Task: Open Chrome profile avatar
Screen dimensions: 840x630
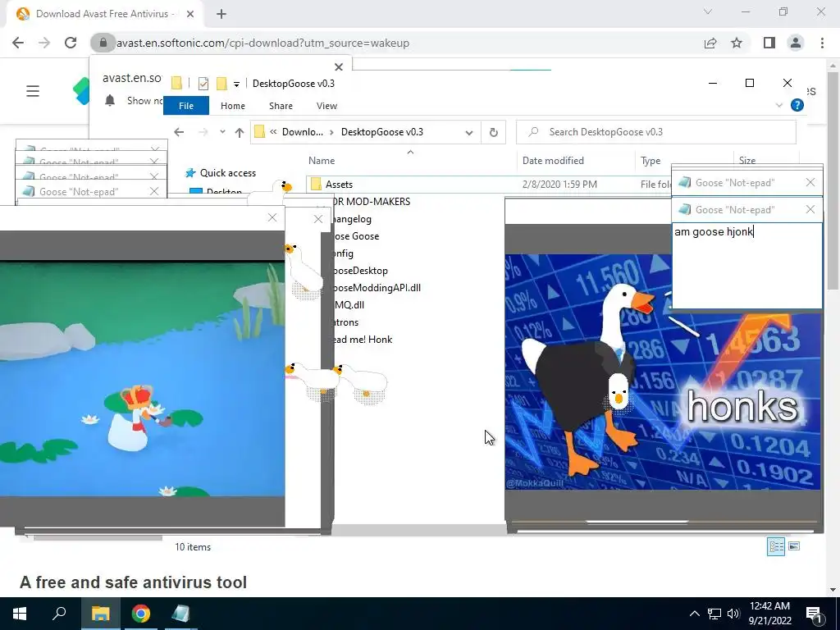Action: pyautogui.click(x=796, y=43)
